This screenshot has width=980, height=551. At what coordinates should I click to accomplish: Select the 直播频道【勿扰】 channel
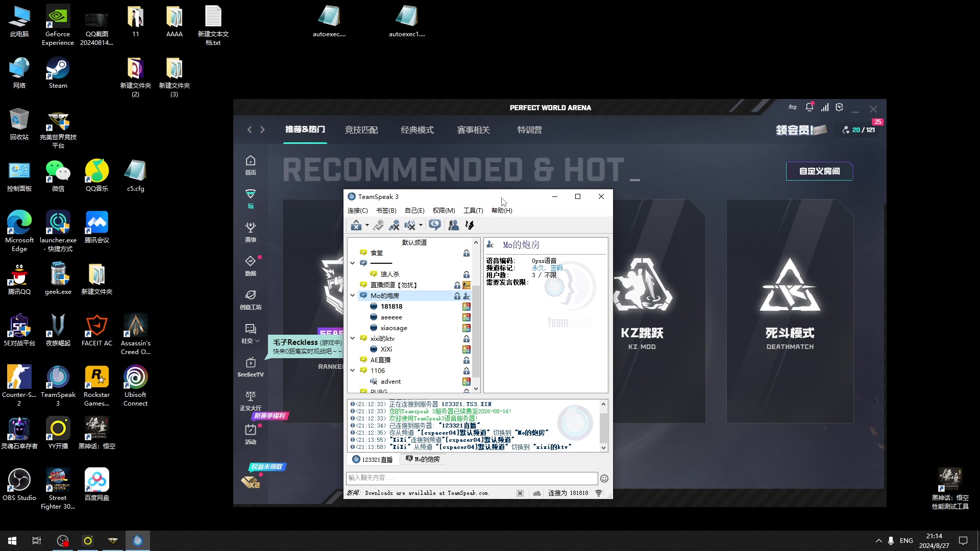click(x=394, y=285)
